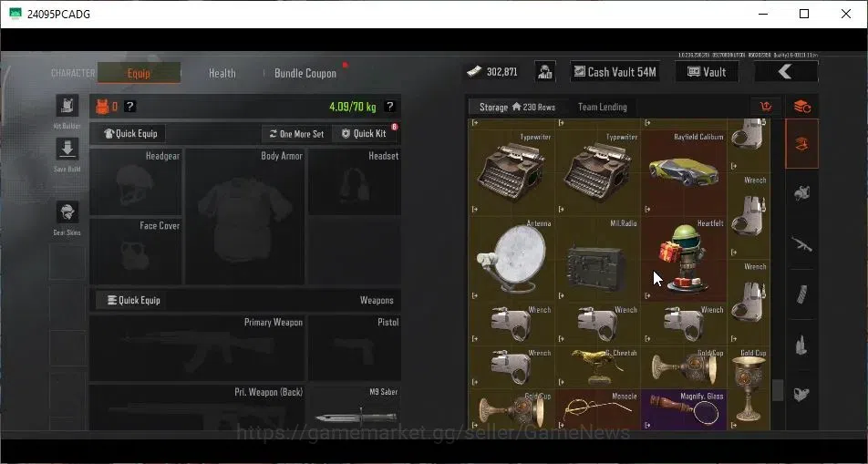868x464 pixels.
Task: Click the orange storage sort icon
Action: [766, 107]
